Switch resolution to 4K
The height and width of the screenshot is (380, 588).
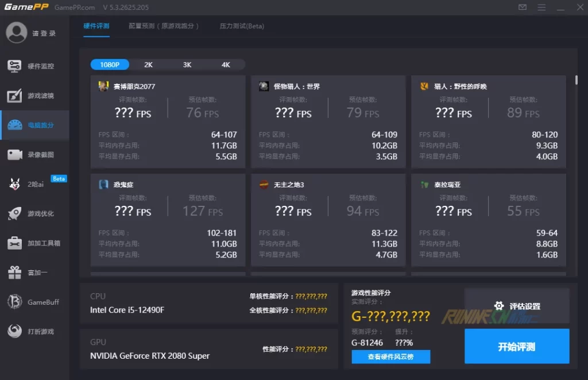point(226,65)
